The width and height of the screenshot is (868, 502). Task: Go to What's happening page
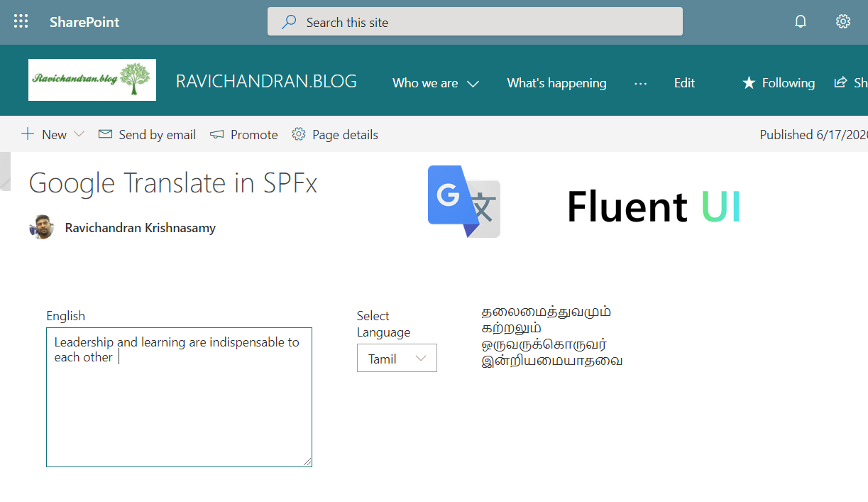tap(556, 83)
